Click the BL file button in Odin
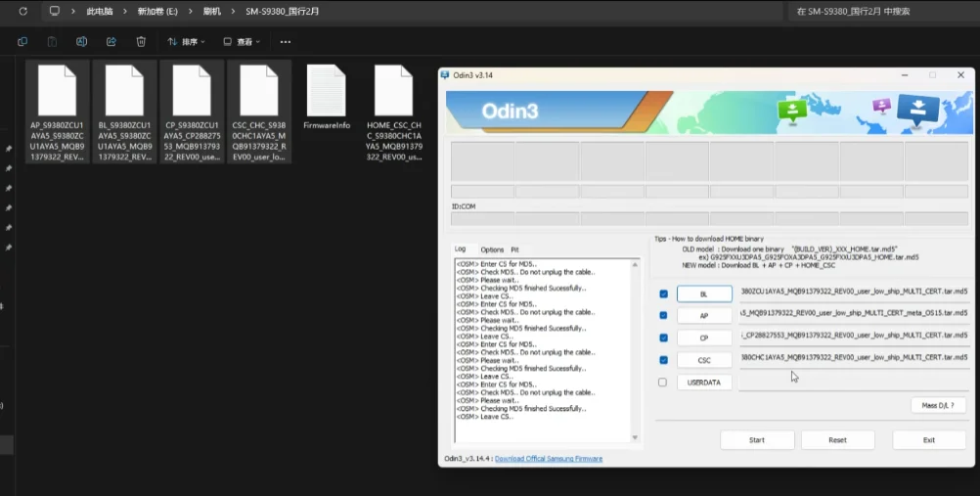This screenshot has height=496, width=980. (x=704, y=293)
